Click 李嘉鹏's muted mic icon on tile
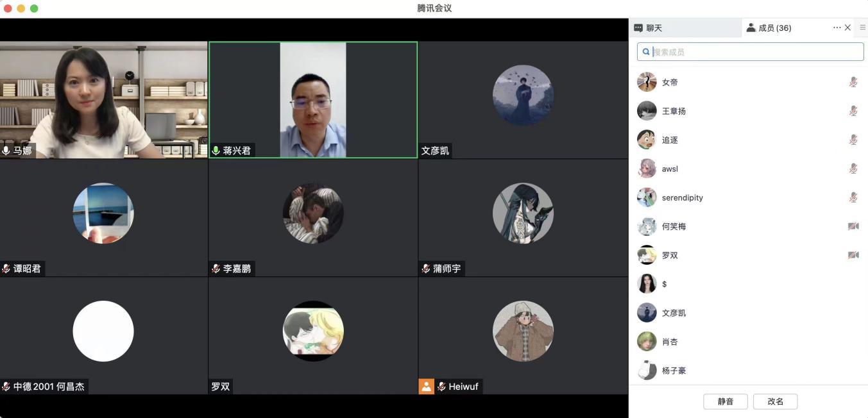This screenshot has width=868, height=418. 216,269
